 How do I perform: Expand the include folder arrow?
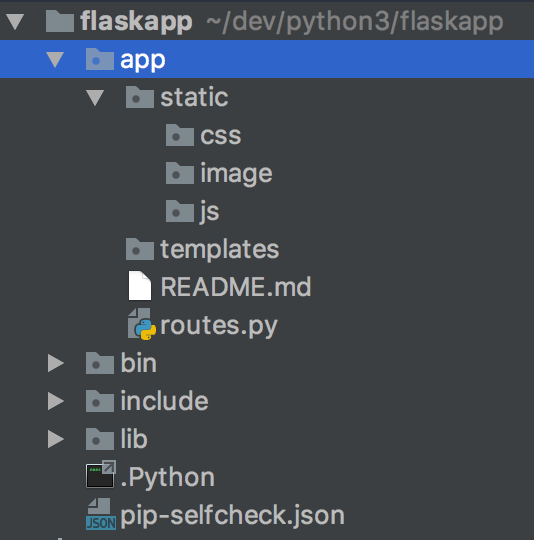(56, 401)
